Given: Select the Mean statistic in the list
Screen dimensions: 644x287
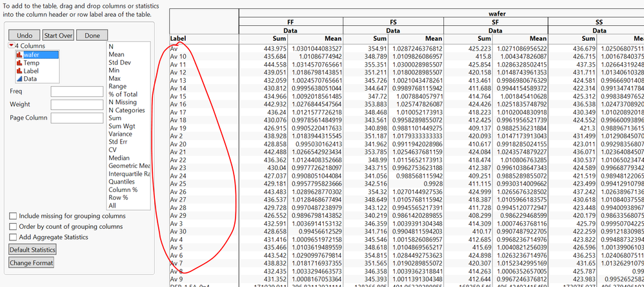Looking at the screenshot, I should point(116,54).
